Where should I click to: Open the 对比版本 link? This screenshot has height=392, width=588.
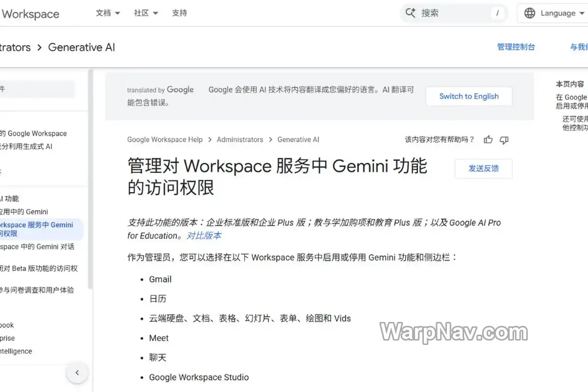pyautogui.click(x=204, y=236)
